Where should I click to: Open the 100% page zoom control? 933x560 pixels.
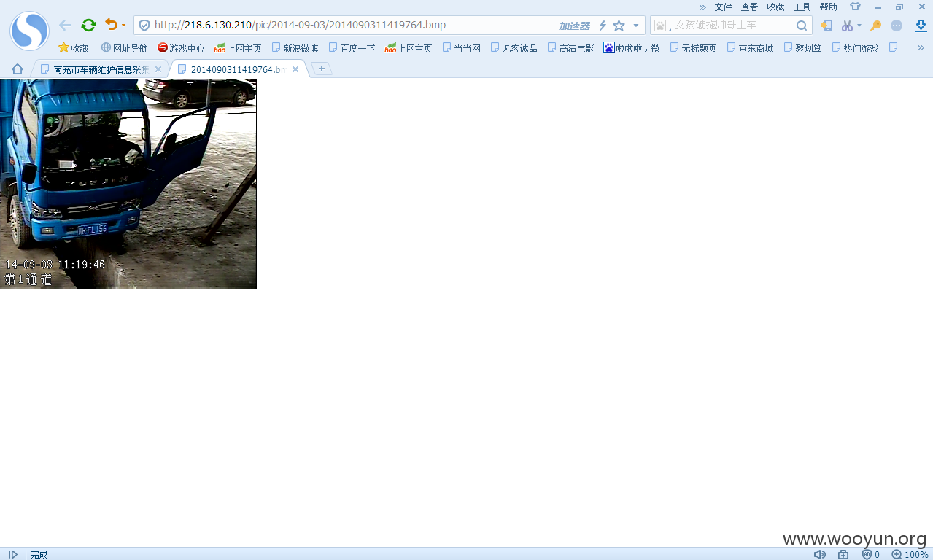point(910,554)
